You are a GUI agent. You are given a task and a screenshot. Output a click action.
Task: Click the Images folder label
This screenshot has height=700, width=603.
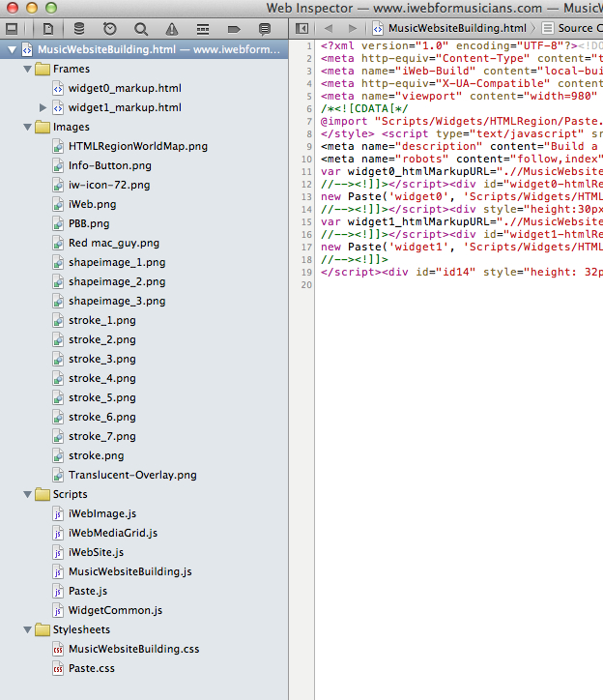(72, 127)
